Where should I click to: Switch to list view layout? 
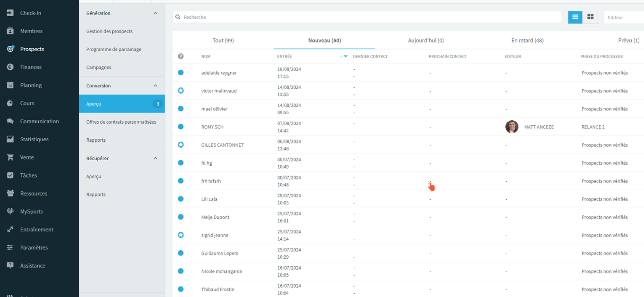tap(575, 17)
